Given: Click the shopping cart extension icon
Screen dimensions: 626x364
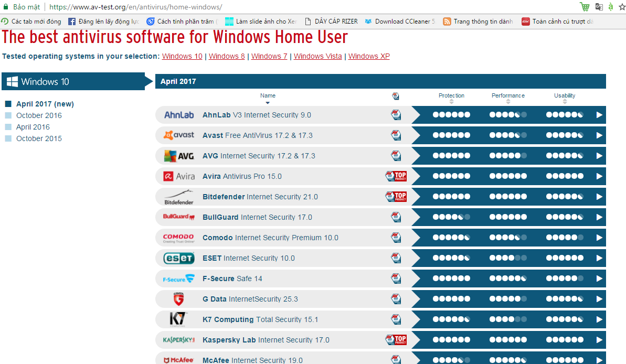Looking at the screenshot, I should pyautogui.click(x=585, y=7).
